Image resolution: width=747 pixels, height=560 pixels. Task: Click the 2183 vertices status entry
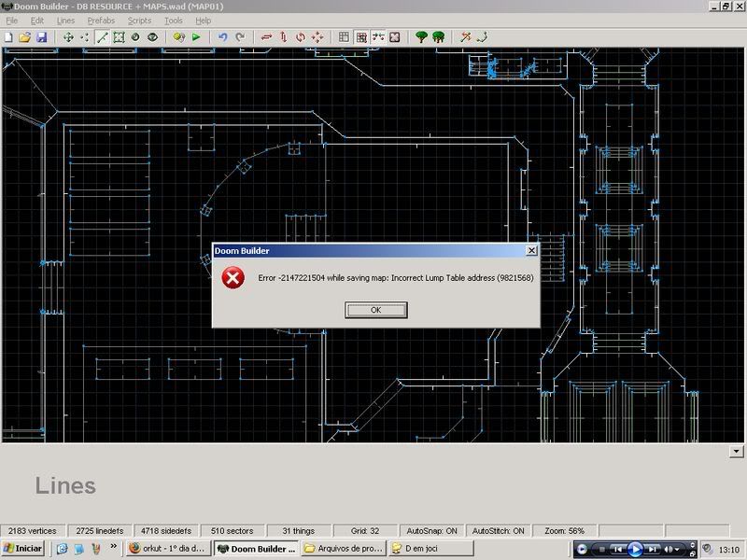pos(33,530)
